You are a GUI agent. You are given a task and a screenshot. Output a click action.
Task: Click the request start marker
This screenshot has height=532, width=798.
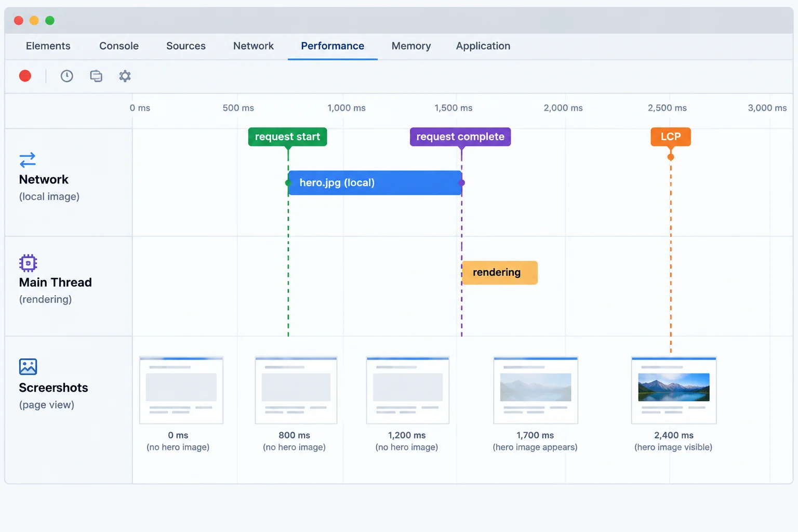287,137
